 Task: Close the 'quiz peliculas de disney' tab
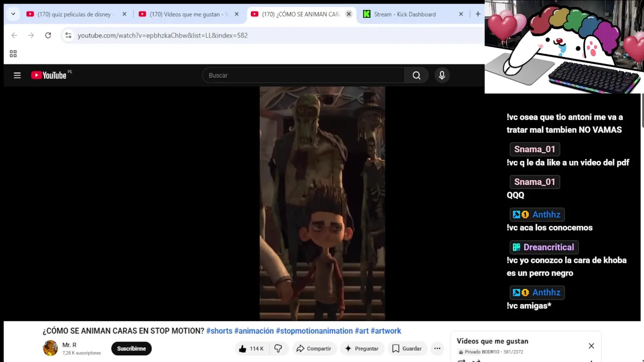click(124, 14)
